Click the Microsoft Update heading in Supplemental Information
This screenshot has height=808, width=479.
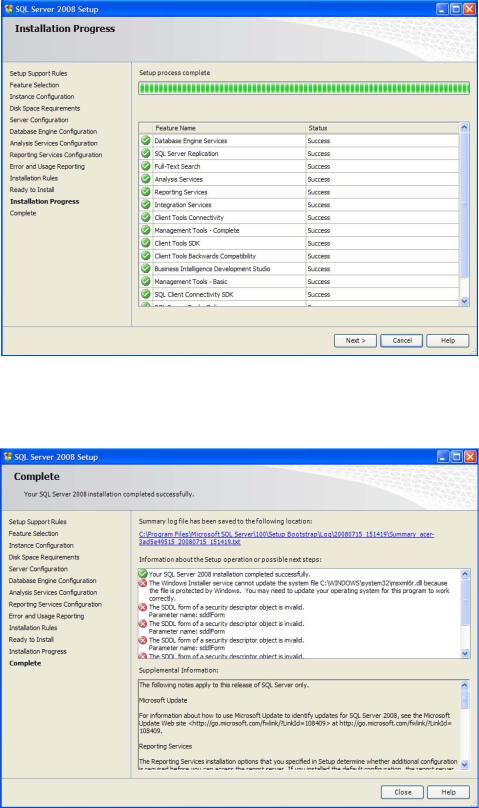tap(163, 700)
